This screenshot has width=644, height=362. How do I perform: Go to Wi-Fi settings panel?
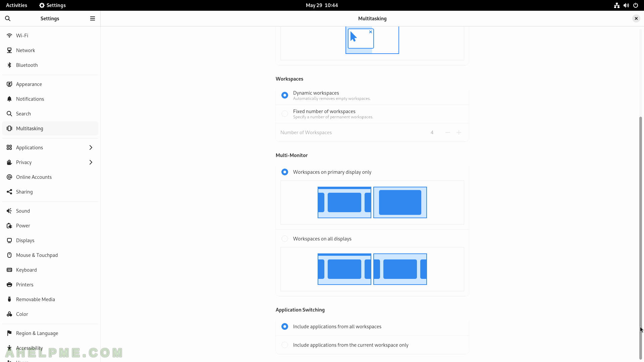[x=50, y=36]
